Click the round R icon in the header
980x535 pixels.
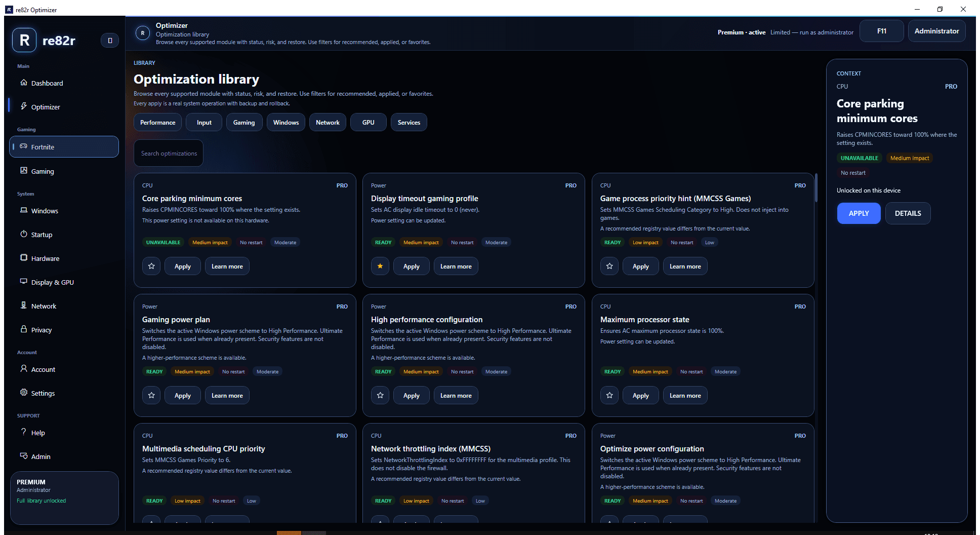(x=143, y=33)
